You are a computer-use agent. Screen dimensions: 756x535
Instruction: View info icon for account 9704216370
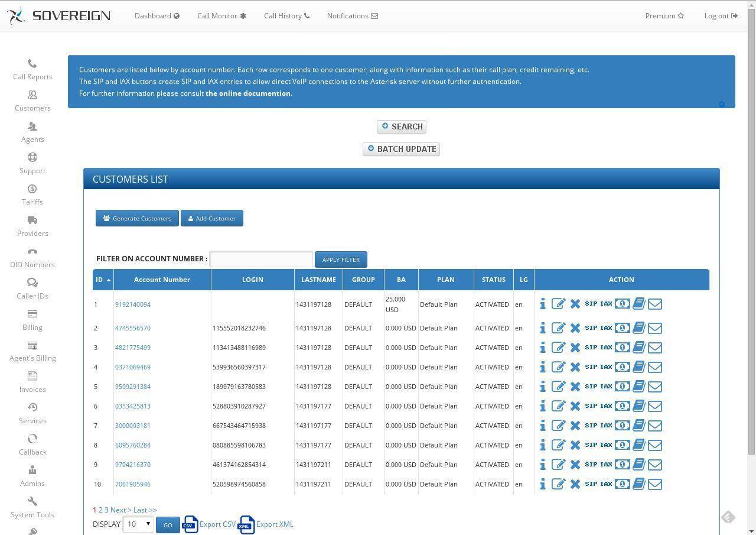[543, 465]
